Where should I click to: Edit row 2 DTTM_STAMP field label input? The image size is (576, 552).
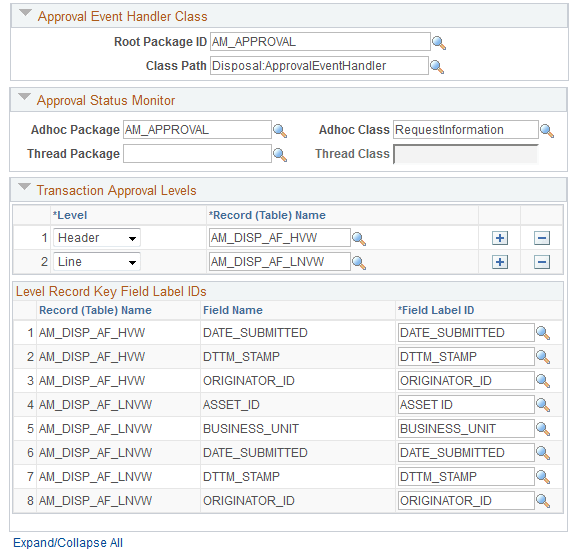point(466,357)
